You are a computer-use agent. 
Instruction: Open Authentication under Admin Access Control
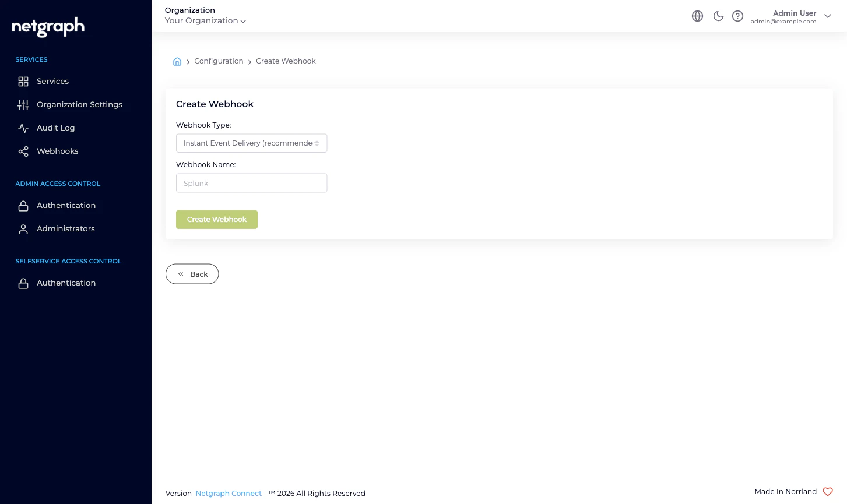pyautogui.click(x=66, y=205)
